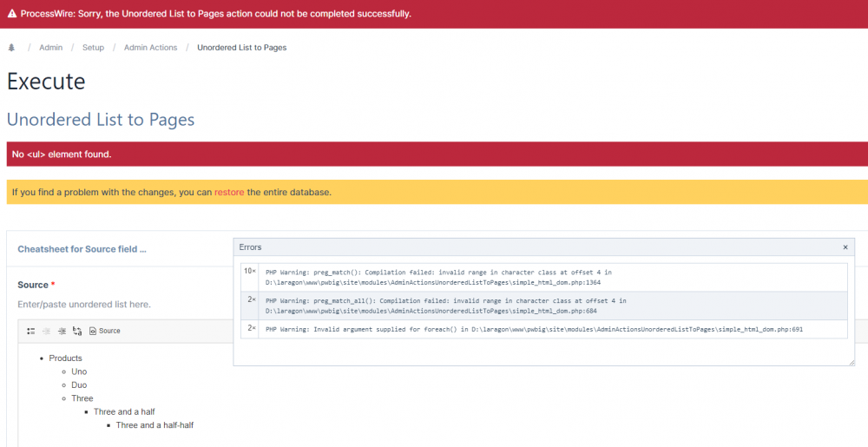Open Setup breadcrumb link
868x447 pixels.
[x=93, y=48]
